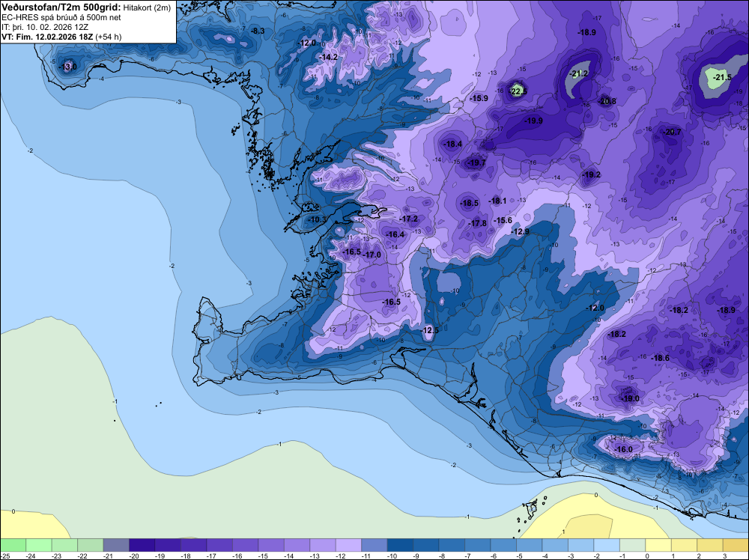Screen dimensions: 749x560
Task: Click the -18.6 temperature label
Action: 661,358
